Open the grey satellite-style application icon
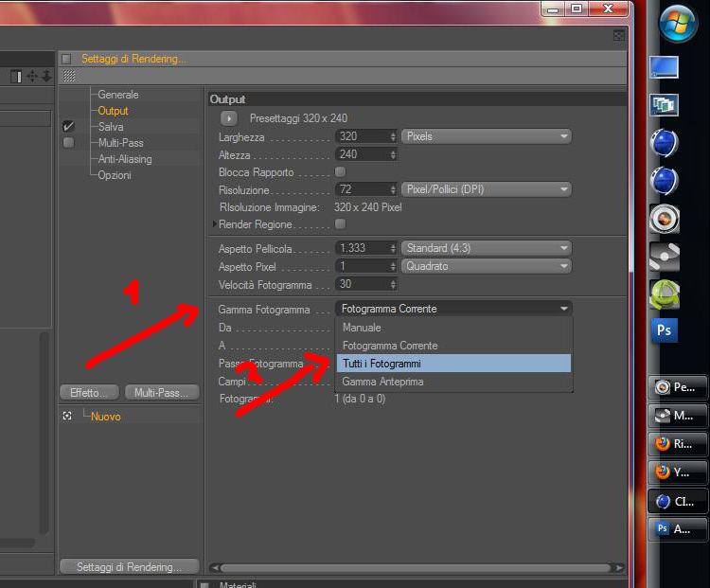The image size is (710, 588). pos(665,257)
